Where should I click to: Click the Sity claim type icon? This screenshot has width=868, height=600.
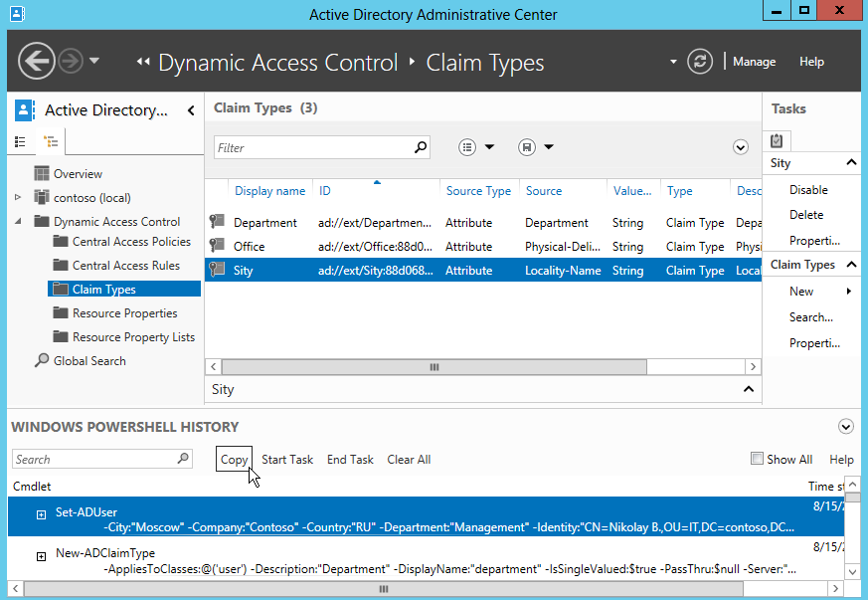coord(217,270)
